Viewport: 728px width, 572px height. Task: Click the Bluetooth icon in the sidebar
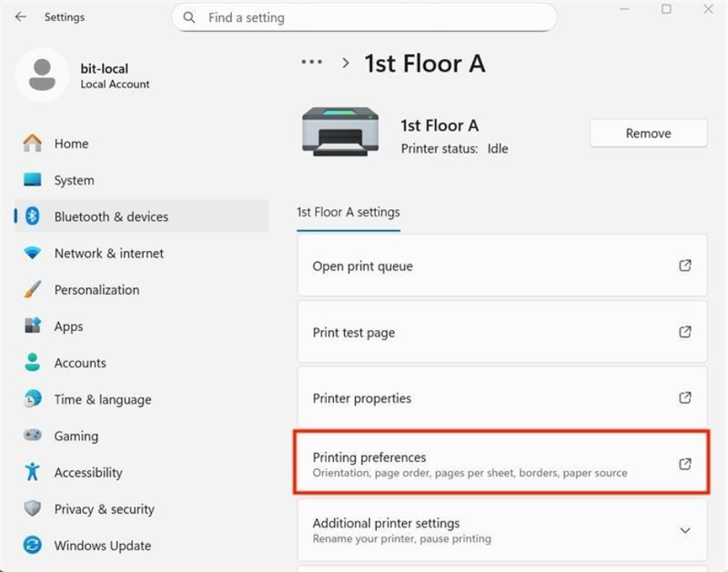[33, 216]
